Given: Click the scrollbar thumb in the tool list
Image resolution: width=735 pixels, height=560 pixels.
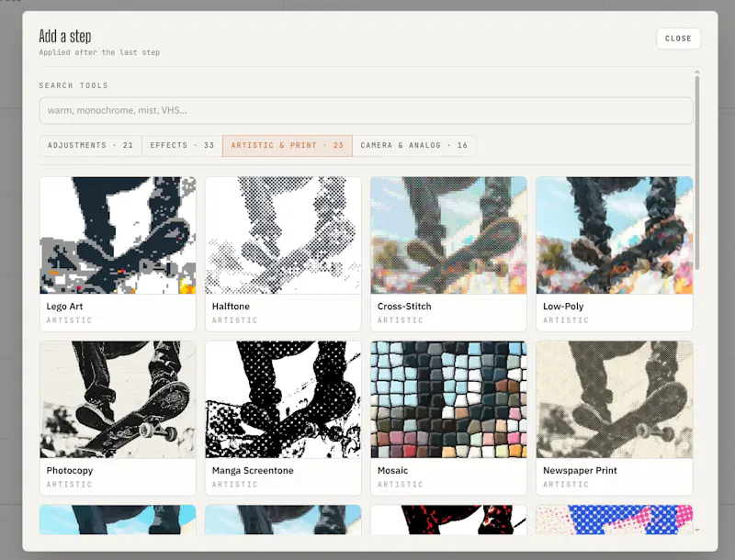Looking at the screenshot, I should [697, 173].
